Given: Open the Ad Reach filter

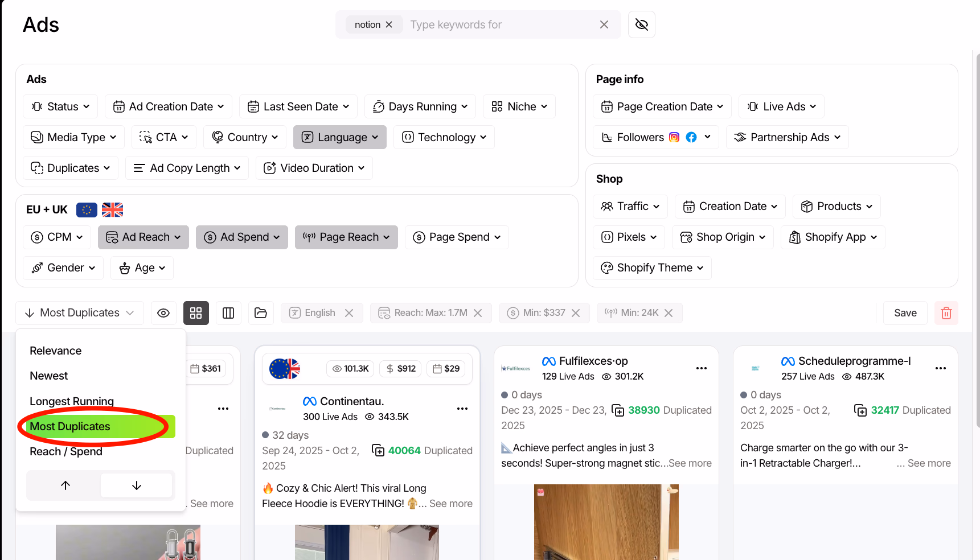Looking at the screenshot, I should 143,237.
